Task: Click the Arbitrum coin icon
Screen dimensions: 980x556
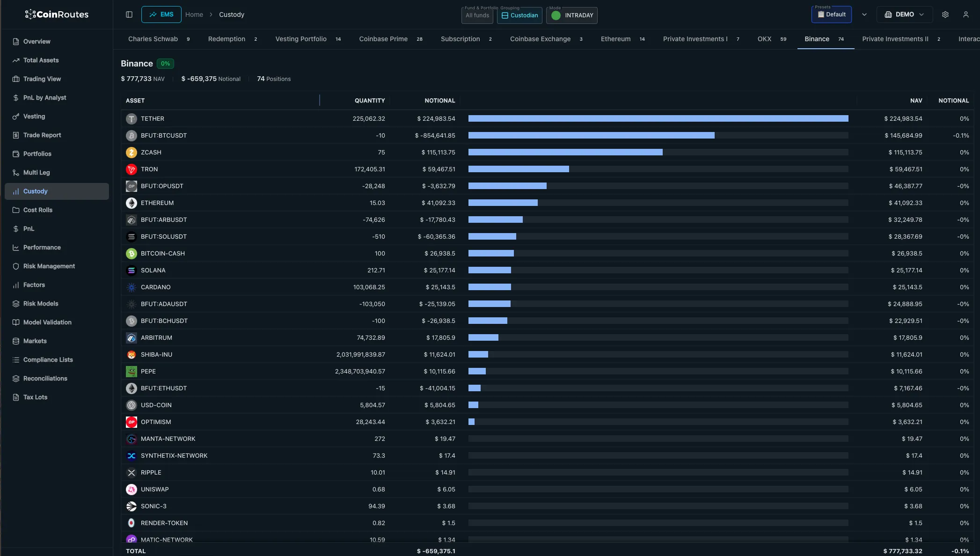Action: coord(132,338)
